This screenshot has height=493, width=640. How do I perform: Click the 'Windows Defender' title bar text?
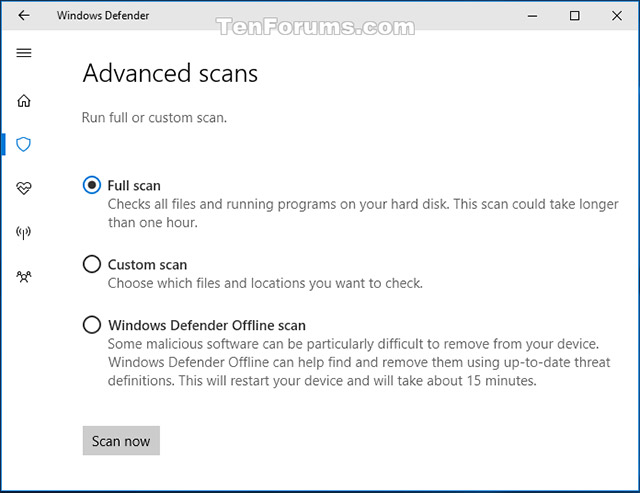pos(103,16)
